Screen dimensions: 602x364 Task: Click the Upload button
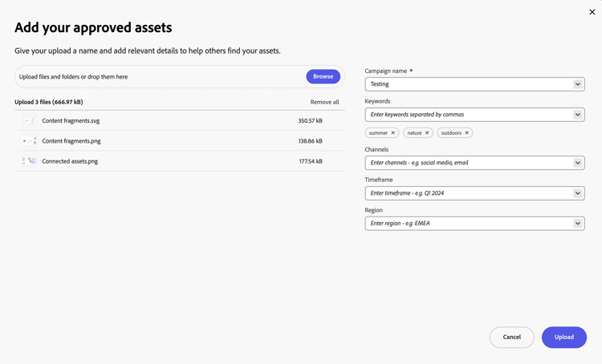pyautogui.click(x=564, y=338)
